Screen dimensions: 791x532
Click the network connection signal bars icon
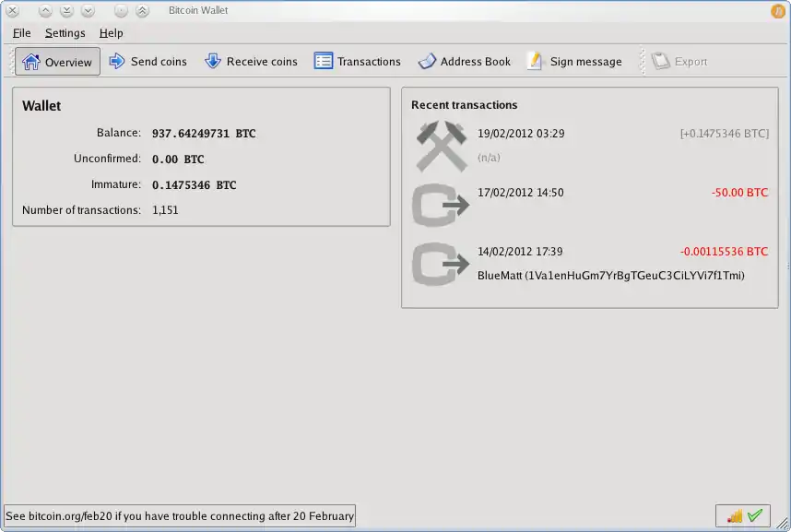pyautogui.click(x=735, y=516)
